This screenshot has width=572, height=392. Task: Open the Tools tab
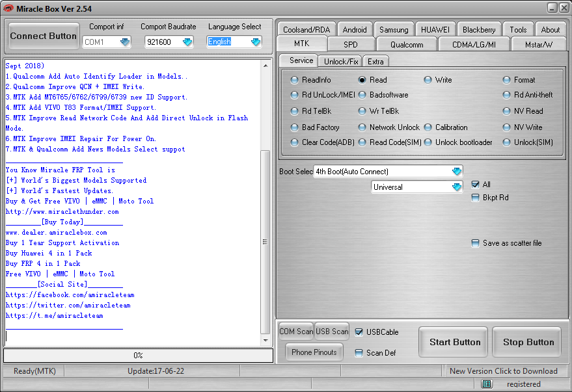[518, 29]
